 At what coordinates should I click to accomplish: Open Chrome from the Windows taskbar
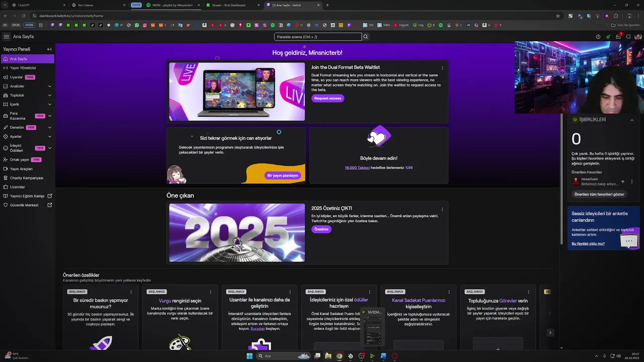[x=339, y=356]
